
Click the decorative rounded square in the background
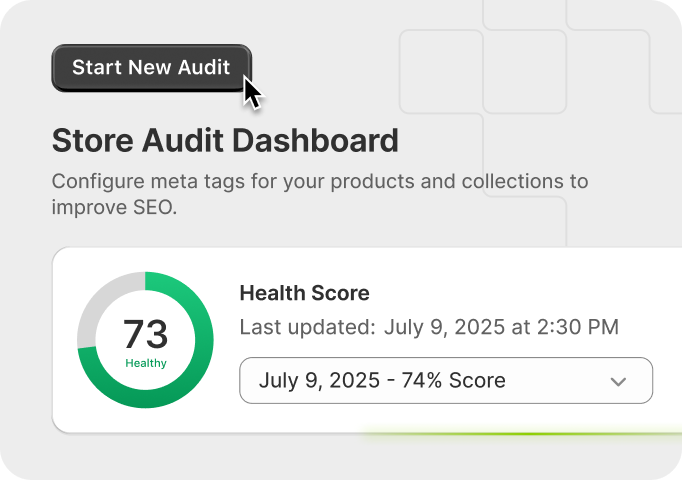click(441, 72)
